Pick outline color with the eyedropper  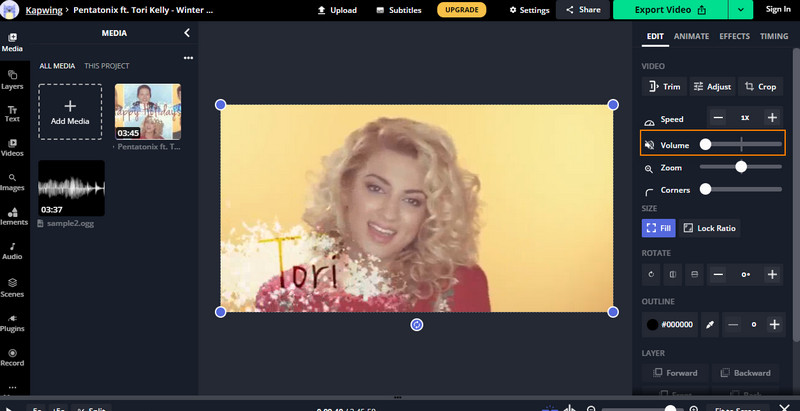pos(711,325)
